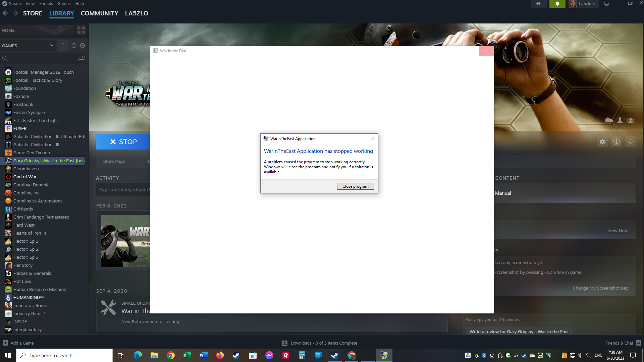Image resolution: width=644 pixels, height=362 pixels.
Task: Open the LA5ZLO profile tab
Action: click(137, 13)
